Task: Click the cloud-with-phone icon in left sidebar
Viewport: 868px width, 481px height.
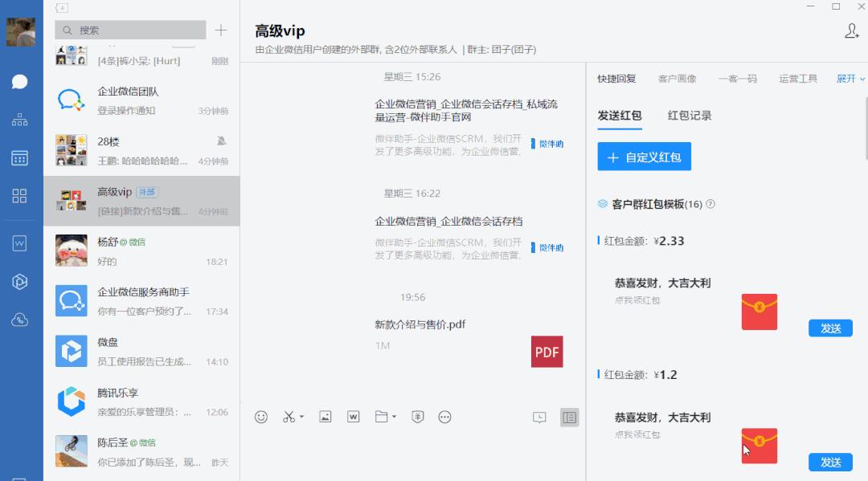Action: tap(19, 320)
